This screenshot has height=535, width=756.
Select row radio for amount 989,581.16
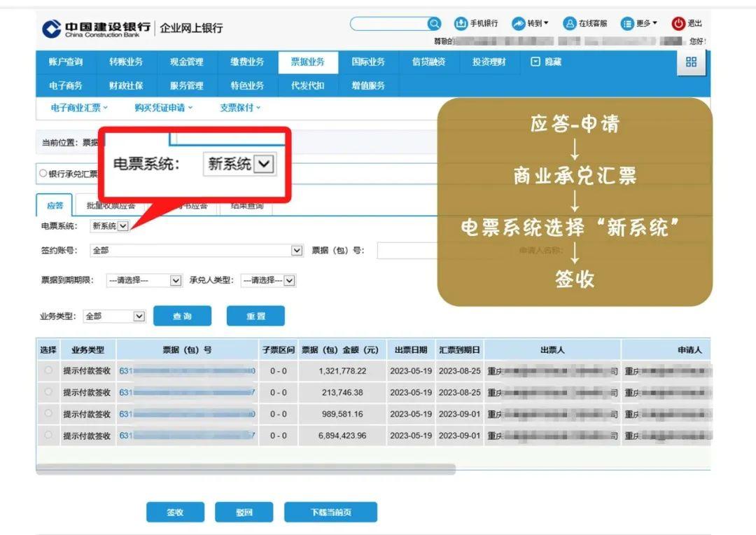click(48, 413)
